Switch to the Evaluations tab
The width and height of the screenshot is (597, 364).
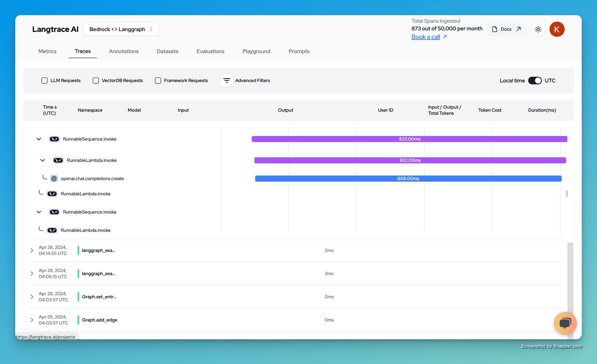point(210,51)
